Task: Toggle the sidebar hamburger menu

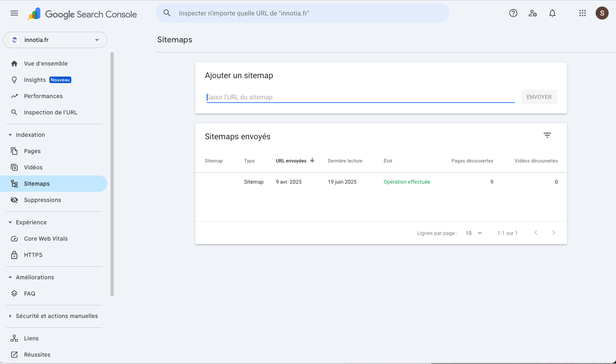Action: coord(14,13)
